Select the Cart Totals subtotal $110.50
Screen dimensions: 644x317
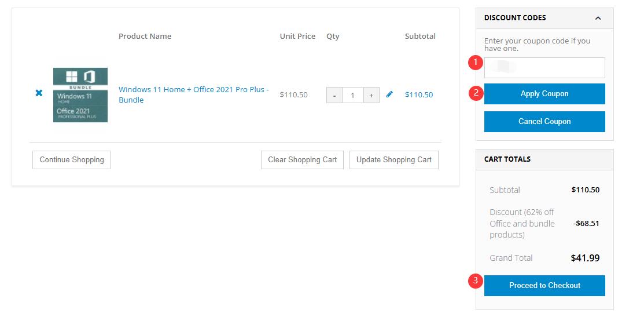pos(586,190)
